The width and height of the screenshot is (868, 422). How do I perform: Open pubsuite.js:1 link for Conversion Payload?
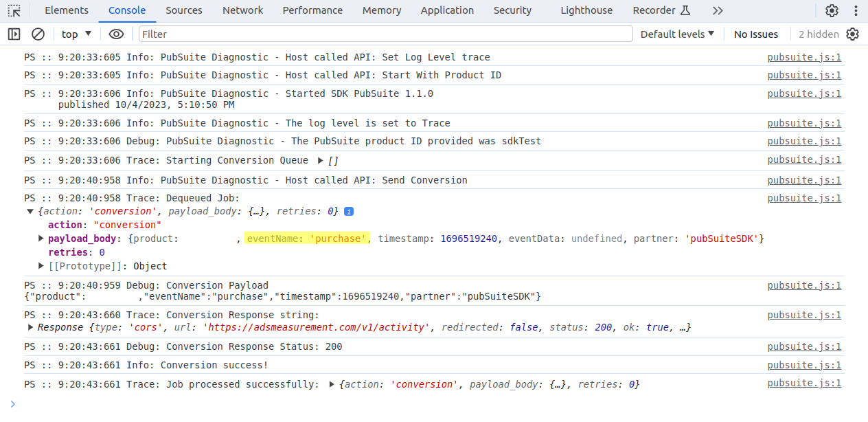point(804,285)
